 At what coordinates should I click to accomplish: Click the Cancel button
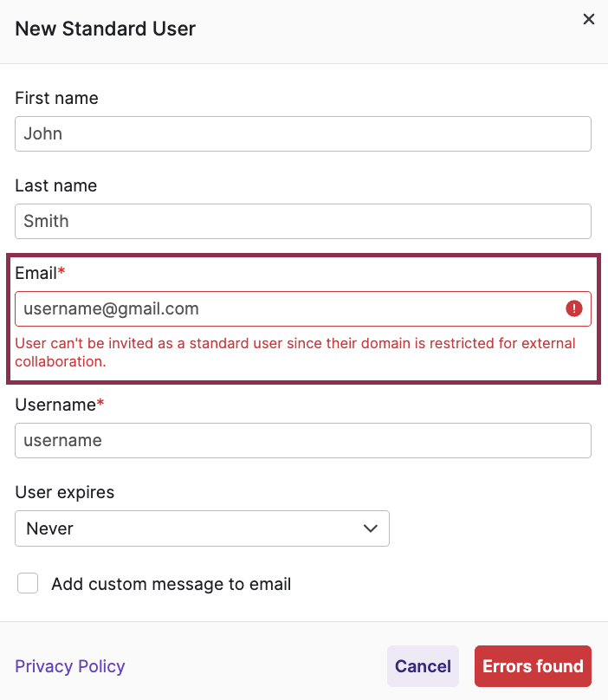[423, 666]
